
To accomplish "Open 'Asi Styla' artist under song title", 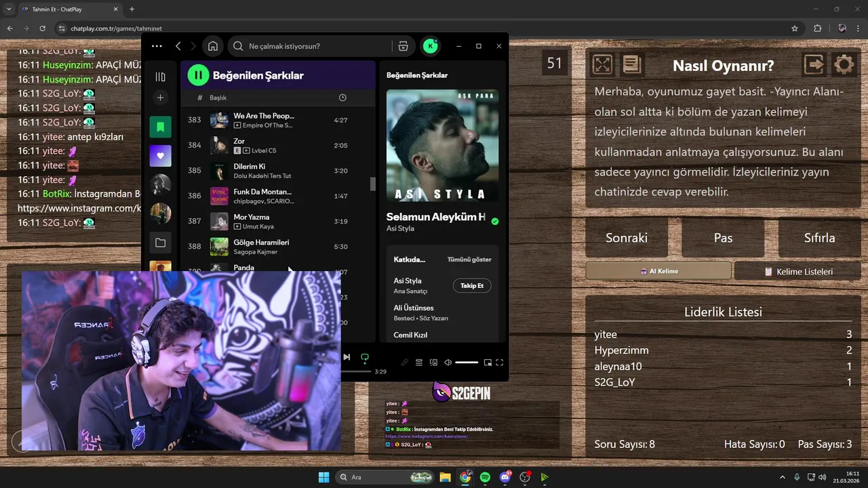I will pos(400,229).
